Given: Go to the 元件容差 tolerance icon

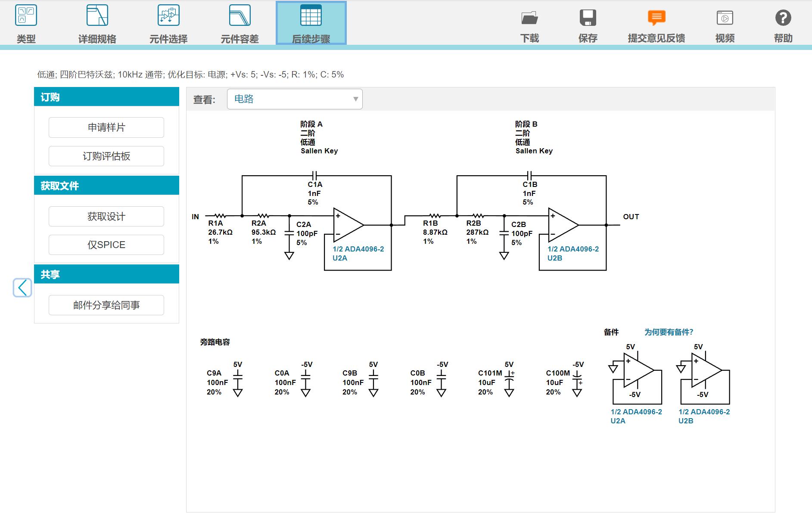Looking at the screenshot, I should point(240,16).
